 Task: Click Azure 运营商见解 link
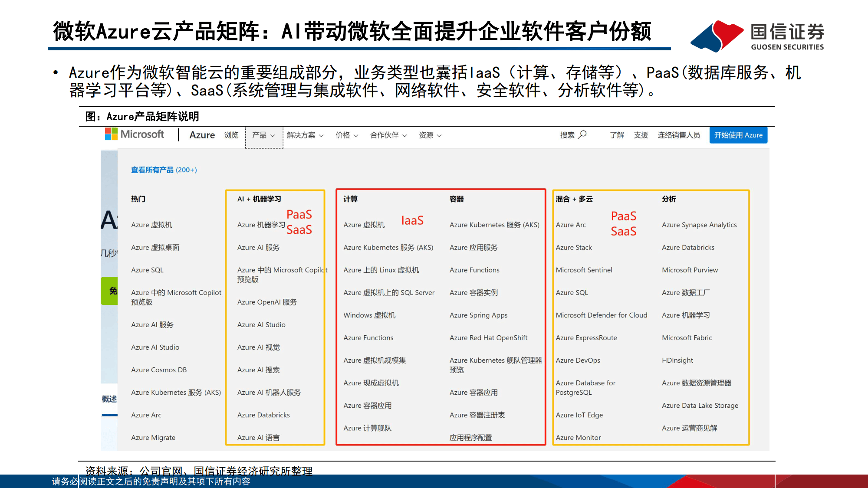point(690,428)
